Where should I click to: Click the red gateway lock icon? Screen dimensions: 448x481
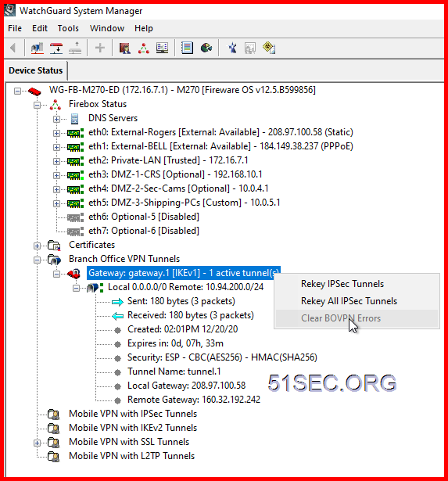(74, 273)
